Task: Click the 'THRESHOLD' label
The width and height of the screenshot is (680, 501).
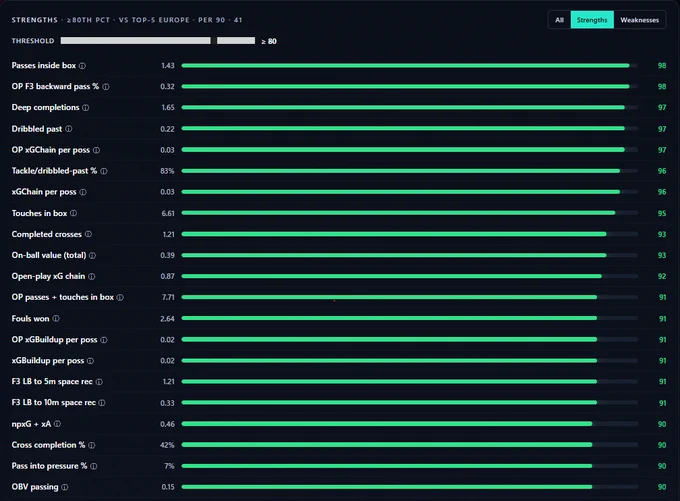Action: click(x=33, y=41)
